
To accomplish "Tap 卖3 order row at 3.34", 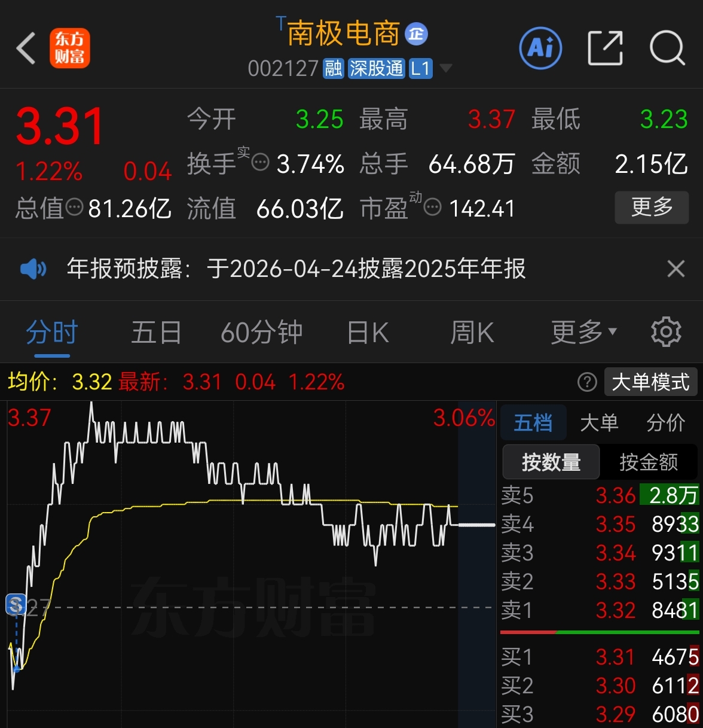I will point(600,553).
